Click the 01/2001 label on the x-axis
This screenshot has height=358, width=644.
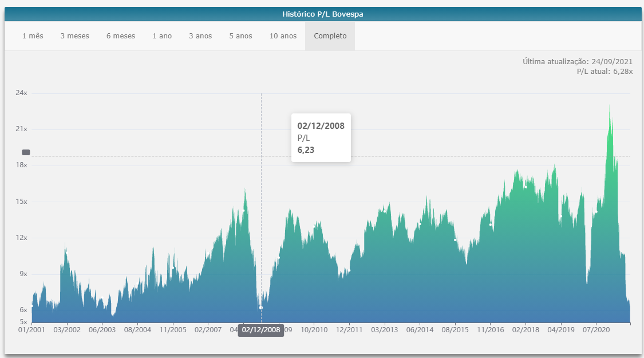coord(31,330)
